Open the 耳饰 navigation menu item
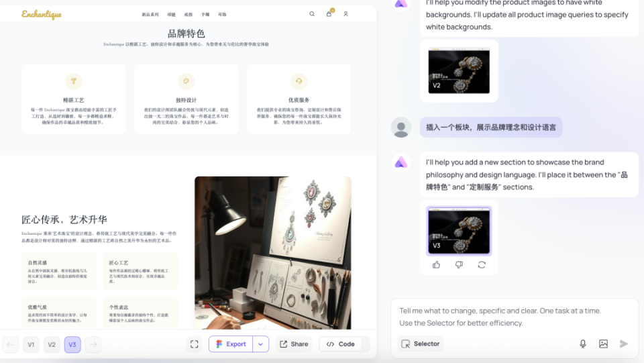Image resolution: width=644 pixels, height=363 pixels. tap(222, 14)
